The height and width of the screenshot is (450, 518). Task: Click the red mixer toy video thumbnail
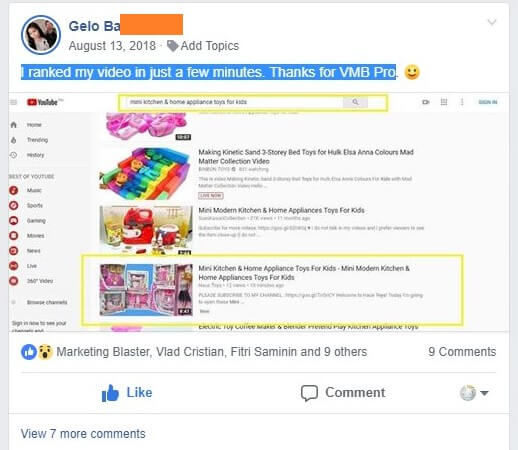146,230
